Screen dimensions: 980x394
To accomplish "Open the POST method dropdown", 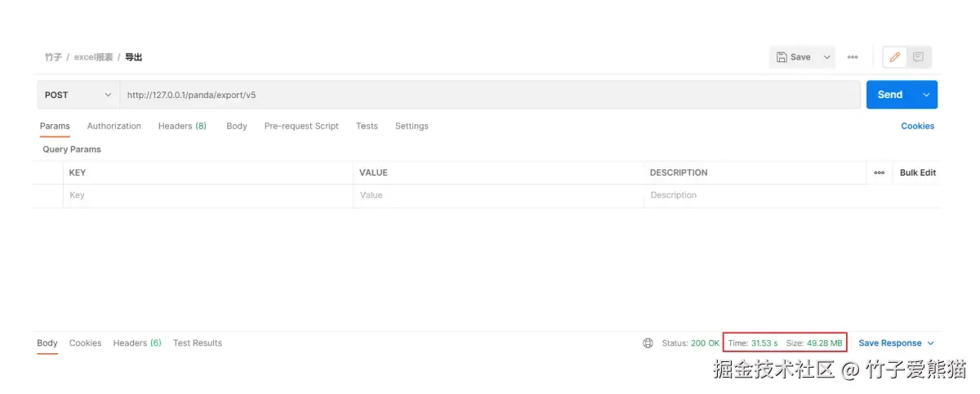I will pyautogui.click(x=78, y=95).
